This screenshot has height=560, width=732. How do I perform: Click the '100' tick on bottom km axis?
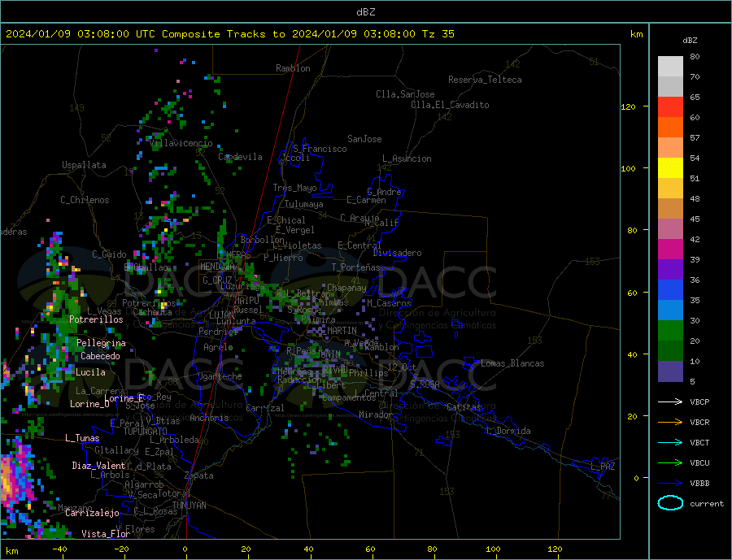[493, 549]
